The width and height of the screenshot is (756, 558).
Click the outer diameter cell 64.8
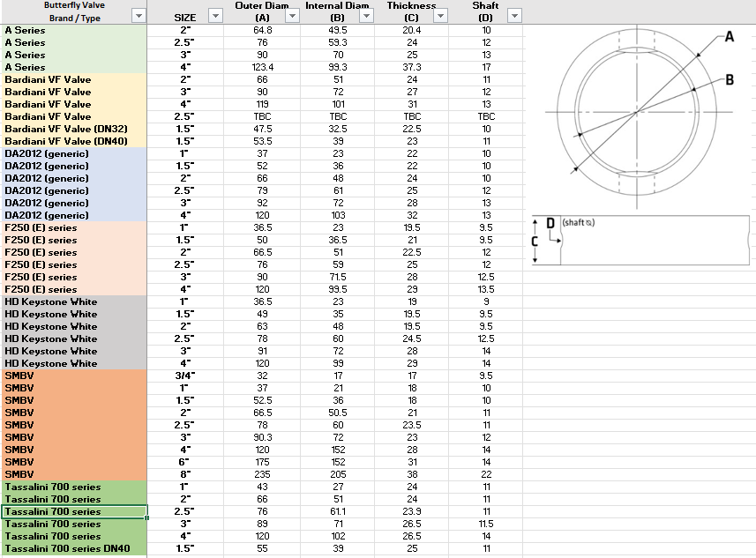coord(262,30)
